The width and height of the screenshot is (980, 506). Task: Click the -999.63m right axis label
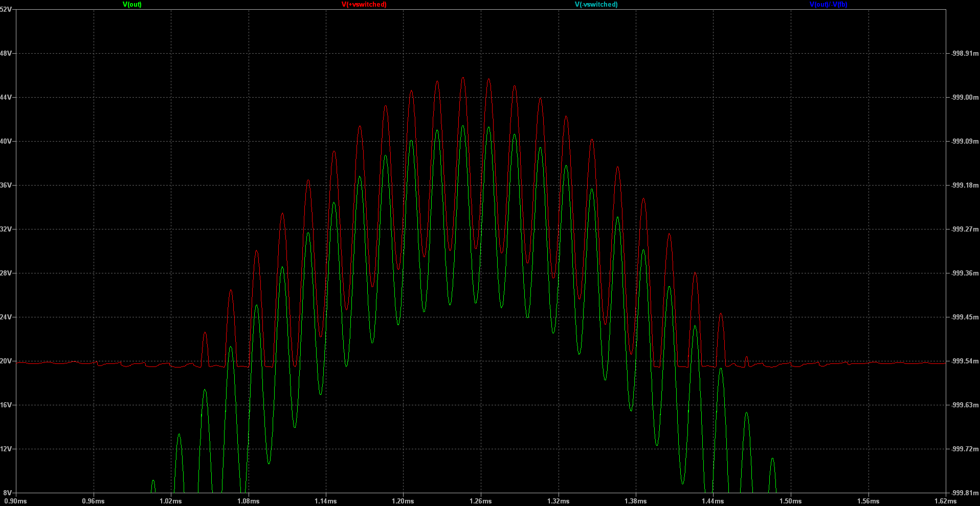click(x=964, y=405)
